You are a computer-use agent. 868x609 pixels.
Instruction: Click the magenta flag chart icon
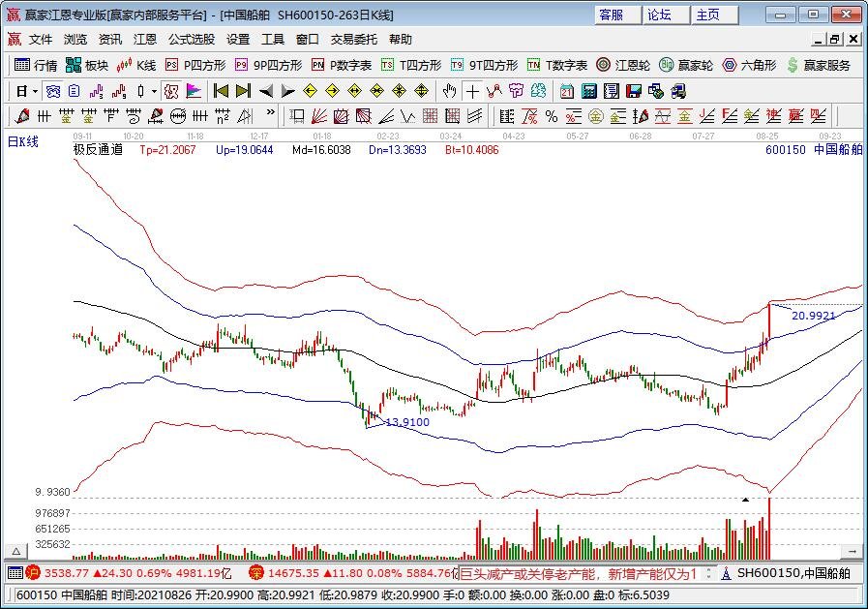click(x=194, y=91)
